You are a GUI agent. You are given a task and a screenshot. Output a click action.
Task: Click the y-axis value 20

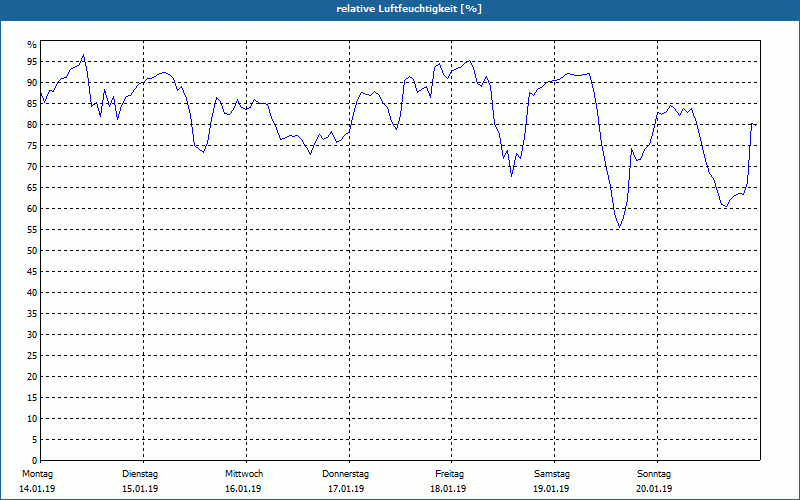coord(32,377)
